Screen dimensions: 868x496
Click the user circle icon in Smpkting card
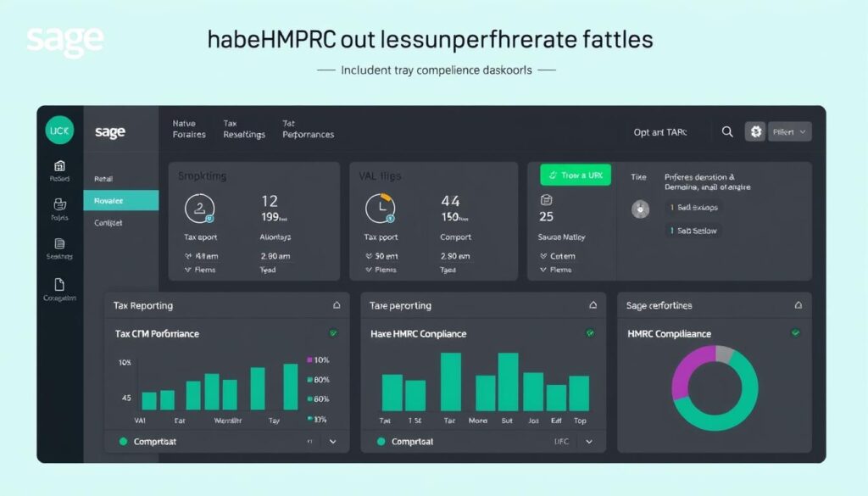(199, 209)
